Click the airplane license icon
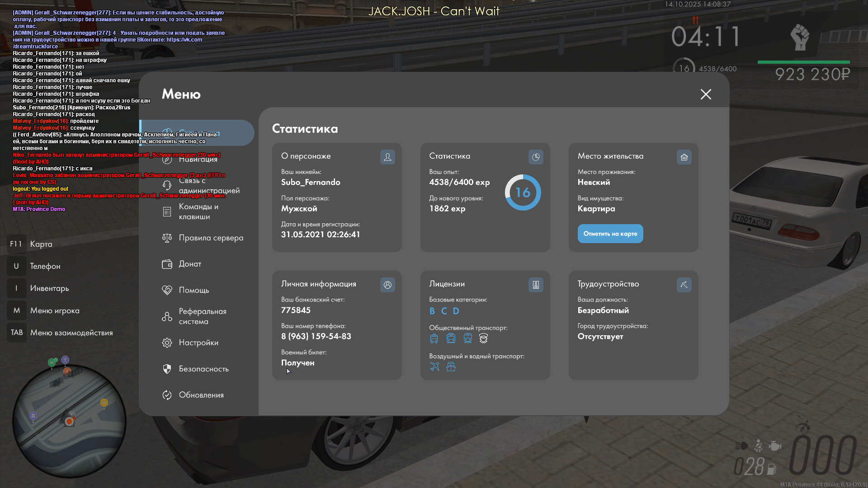Screen dimensions: 868x488 click(434, 367)
